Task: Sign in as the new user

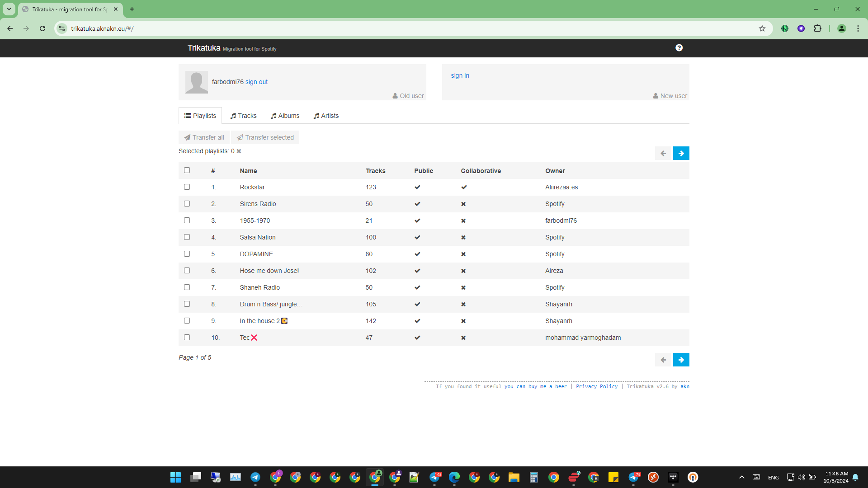Action: coord(460,75)
